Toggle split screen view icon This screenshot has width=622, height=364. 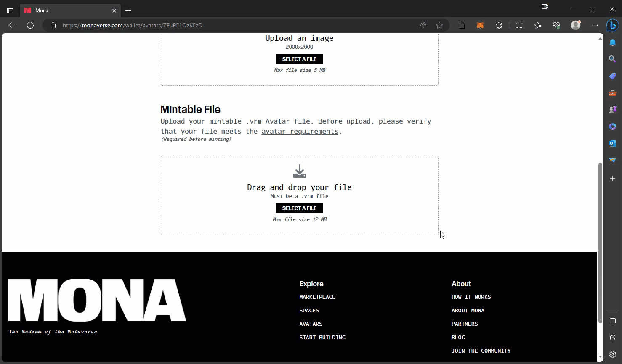click(519, 25)
